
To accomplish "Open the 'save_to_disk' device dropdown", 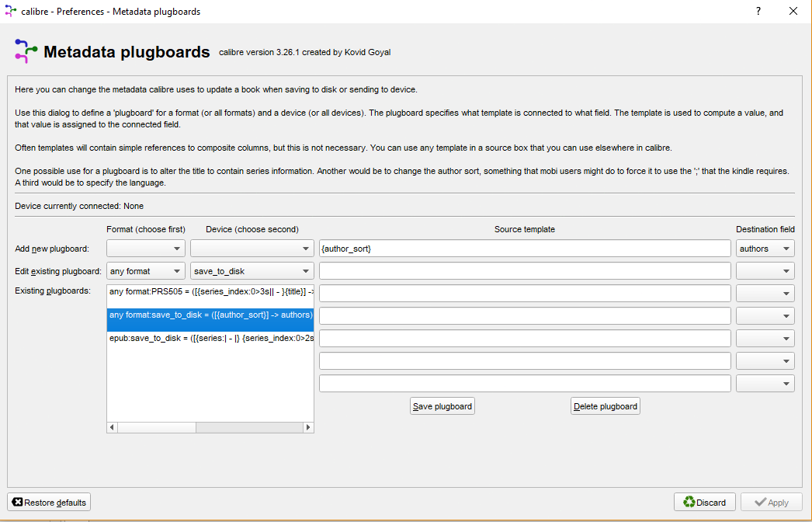I will pyautogui.click(x=252, y=271).
